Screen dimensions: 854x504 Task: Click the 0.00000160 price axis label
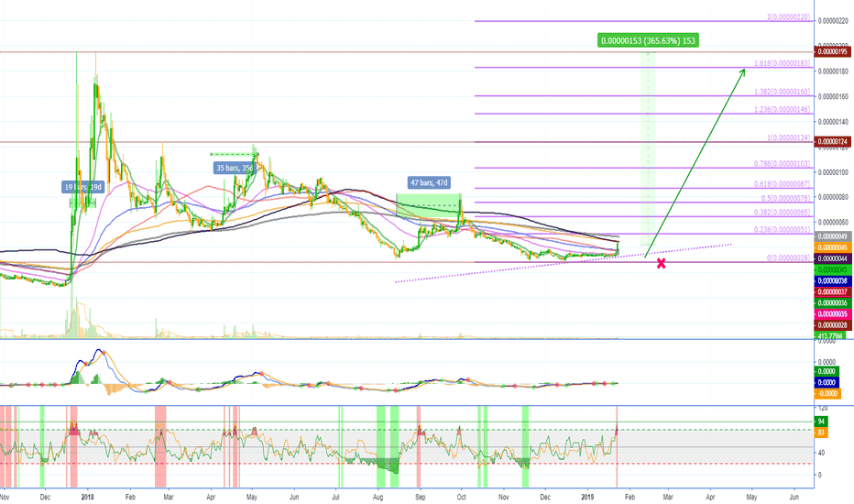point(833,96)
